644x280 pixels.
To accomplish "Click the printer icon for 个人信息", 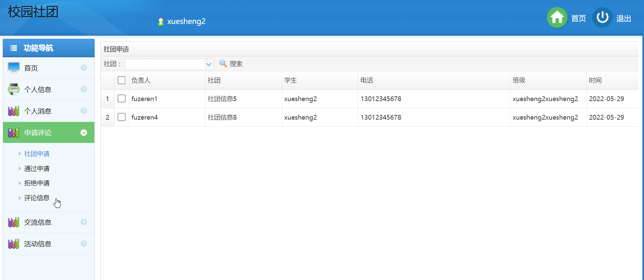I will pyautogui.click(x=14, y=89).
